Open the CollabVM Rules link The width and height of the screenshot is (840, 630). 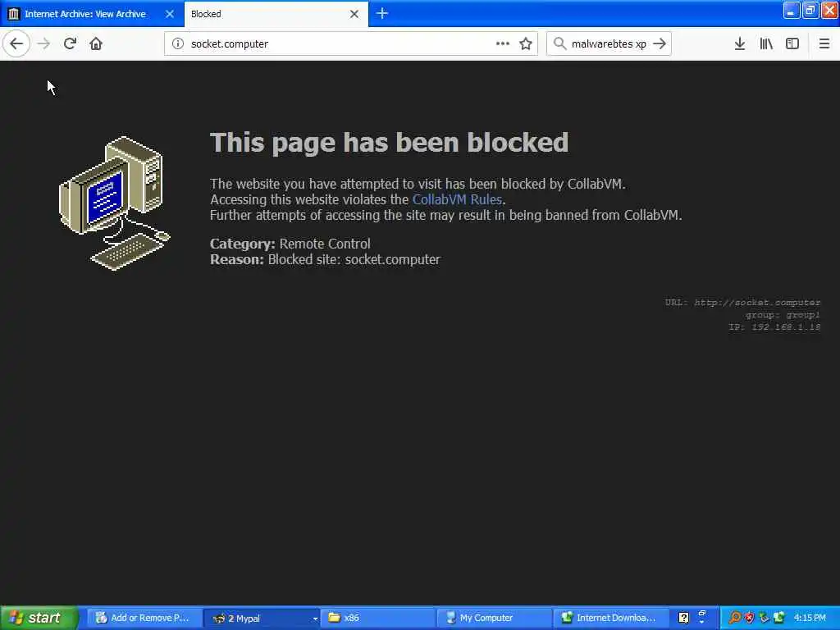457,200
